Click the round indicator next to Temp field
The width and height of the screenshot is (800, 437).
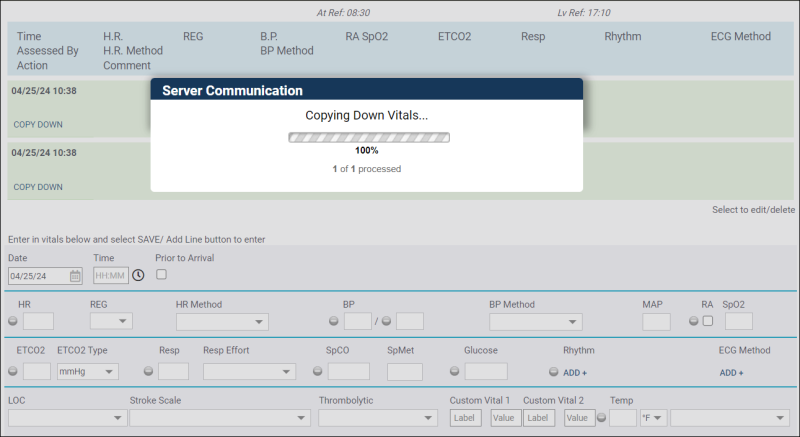click(x=602, y=418)
